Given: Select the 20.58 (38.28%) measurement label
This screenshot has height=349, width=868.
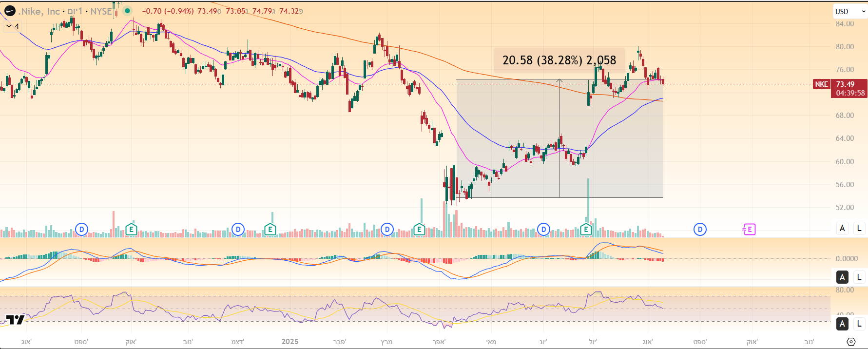Looking at the screenshot, I should [x=559, y=60].
